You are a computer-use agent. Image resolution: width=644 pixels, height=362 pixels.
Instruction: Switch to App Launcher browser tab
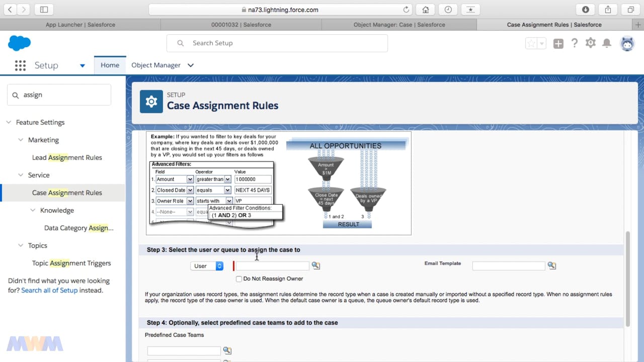coord(80,25)
